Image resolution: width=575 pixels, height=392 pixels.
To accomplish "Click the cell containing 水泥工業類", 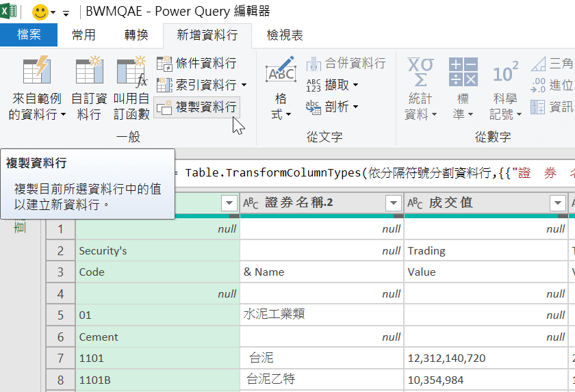I will pos(322,315).
